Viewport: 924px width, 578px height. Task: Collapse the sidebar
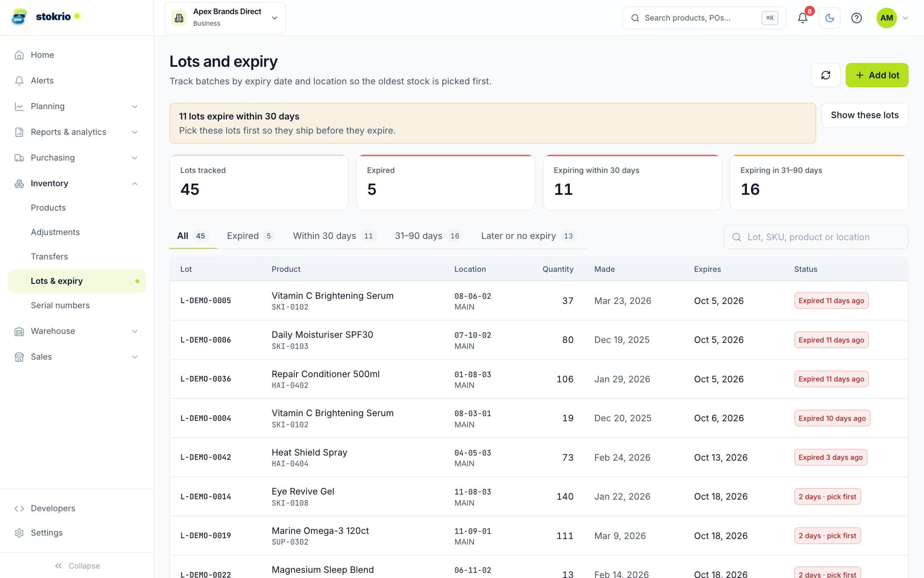coord(77,566)
